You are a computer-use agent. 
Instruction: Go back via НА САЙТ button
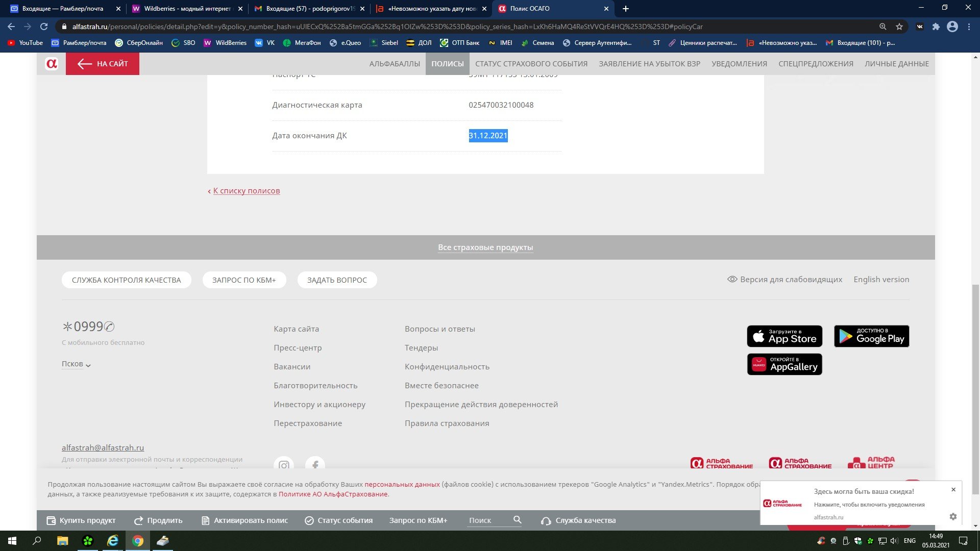click(103, 64)
